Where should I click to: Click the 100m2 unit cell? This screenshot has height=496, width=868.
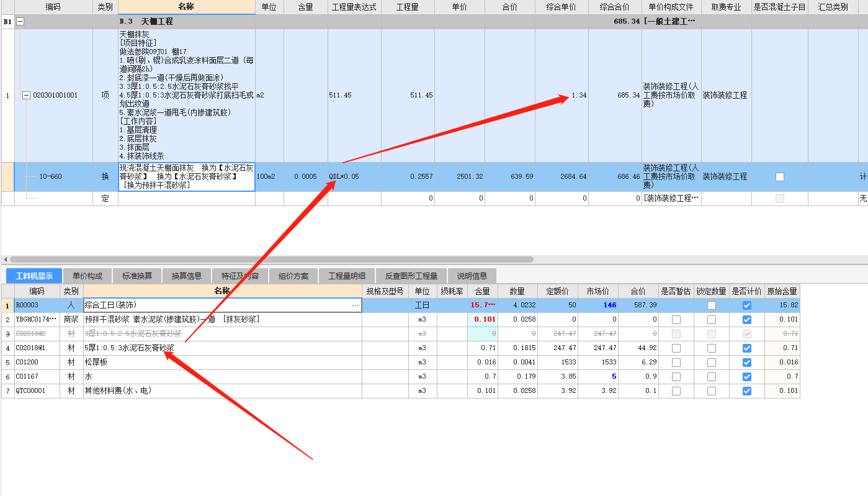click(269, 177)
